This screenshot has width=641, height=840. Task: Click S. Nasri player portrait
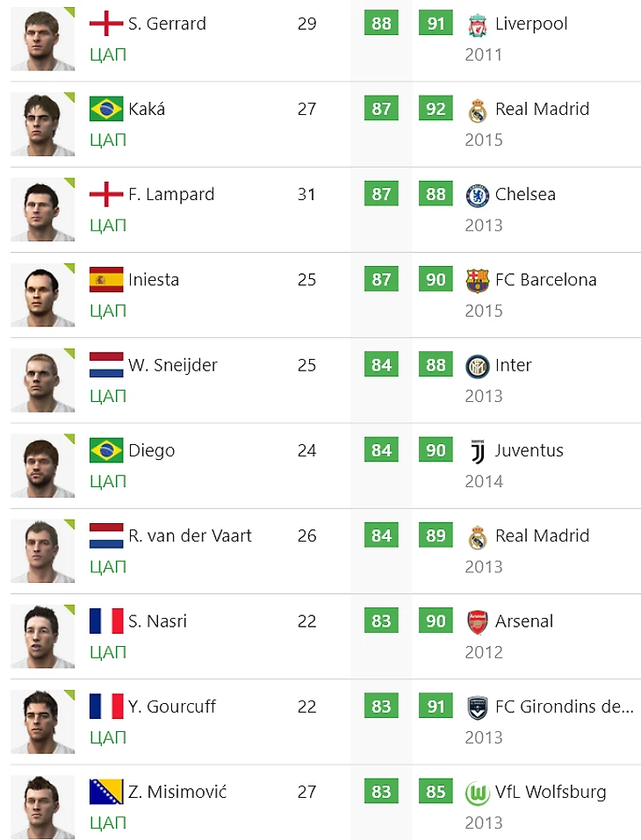[x=42, y=636]
